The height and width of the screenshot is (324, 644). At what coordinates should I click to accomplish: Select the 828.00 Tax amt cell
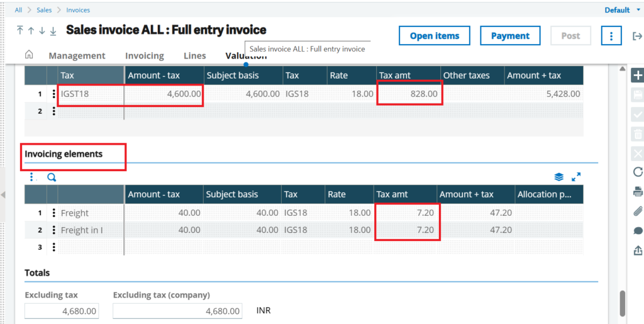(409, 94)
